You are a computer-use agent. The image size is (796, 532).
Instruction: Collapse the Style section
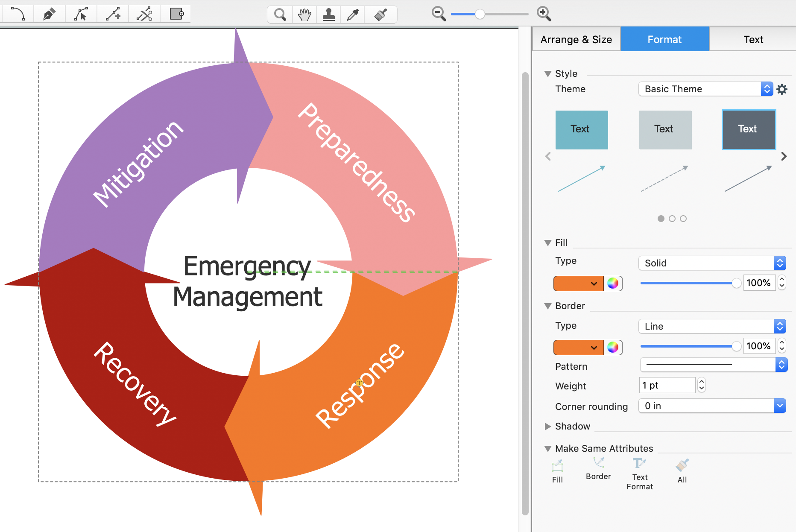548,74
